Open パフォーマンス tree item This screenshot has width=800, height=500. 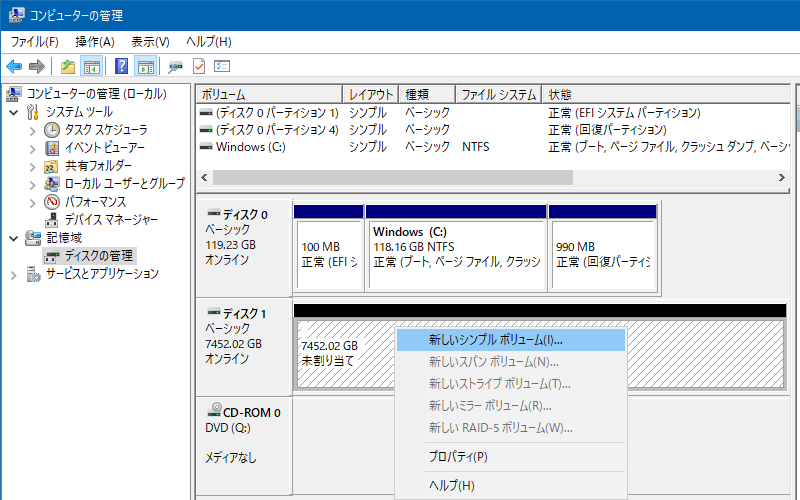coord(85,202)
